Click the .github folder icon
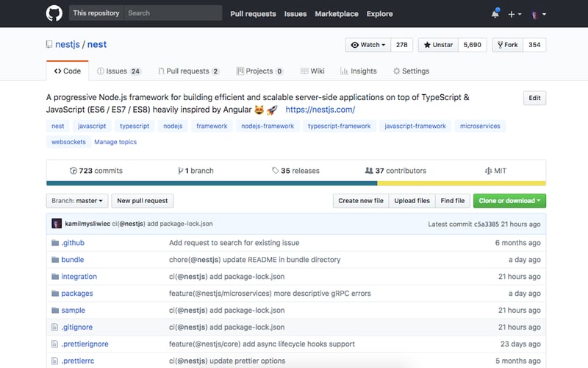This screenshot has width=588, height=368. pyautogui.click(x=55, y=243)
